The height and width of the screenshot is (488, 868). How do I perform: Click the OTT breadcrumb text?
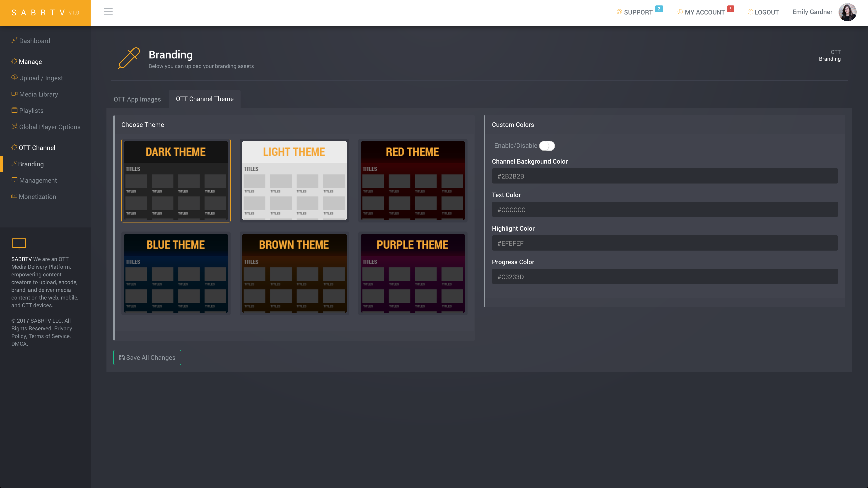coord(835,52)
